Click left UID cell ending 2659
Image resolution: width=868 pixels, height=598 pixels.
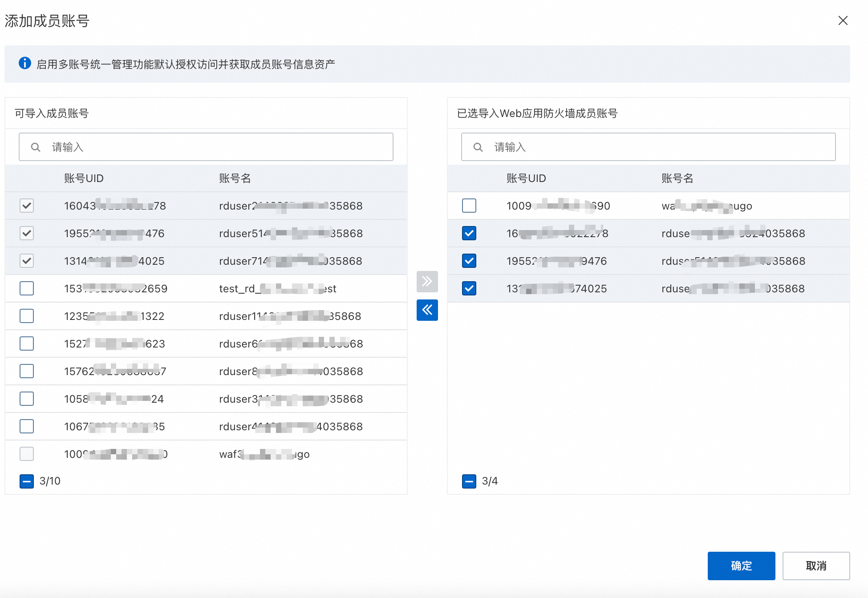116,288
